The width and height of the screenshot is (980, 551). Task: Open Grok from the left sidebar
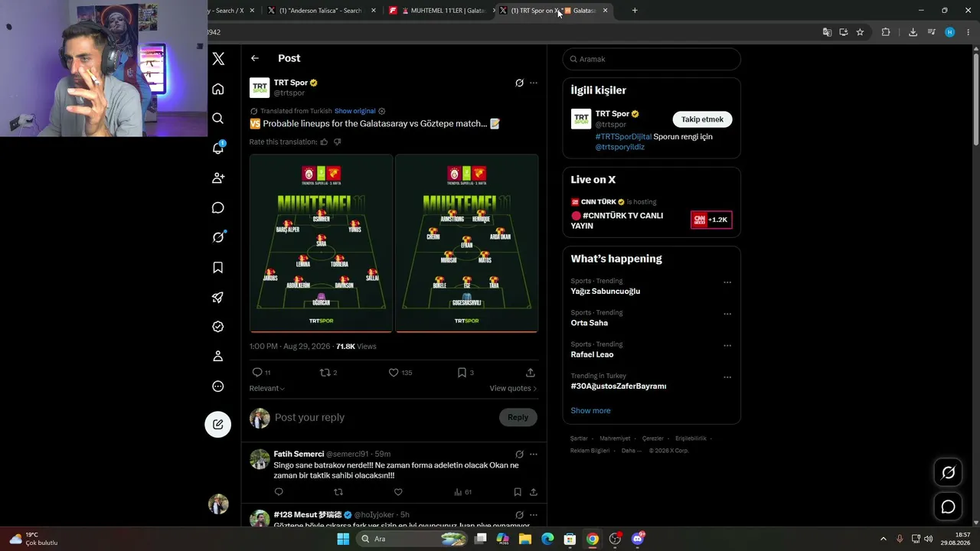218,237
